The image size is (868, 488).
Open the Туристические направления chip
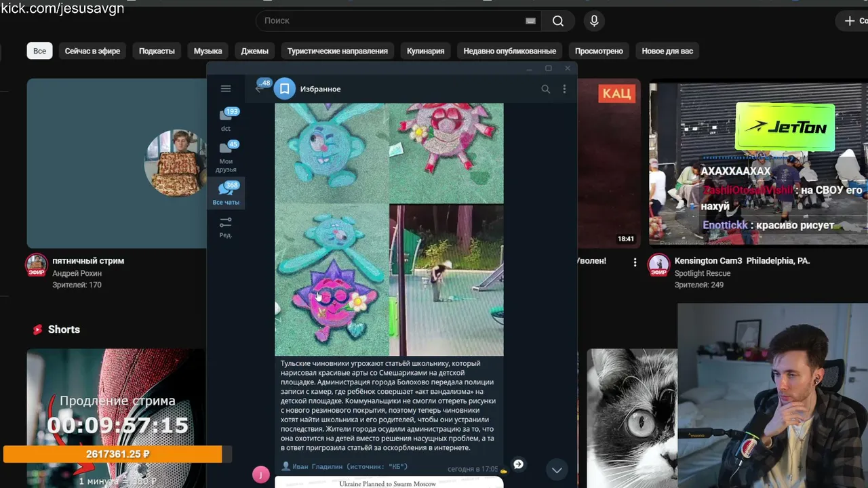(x=337, y=51)
